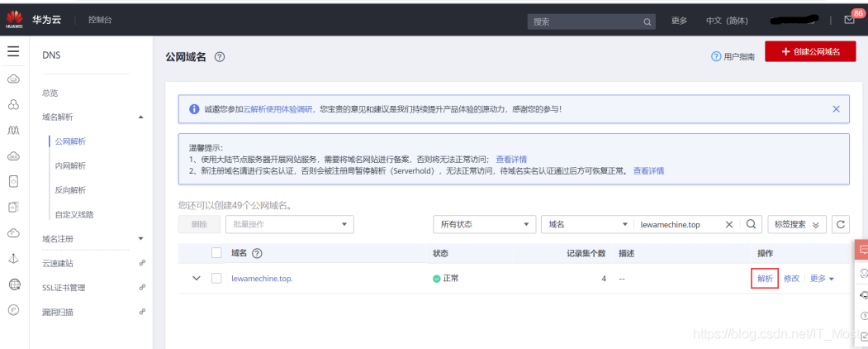The width and height of the screenshot is (868, 349).
Task: Collapse the 域名解析 sidebar section
Action: click(x=140, y=117)
